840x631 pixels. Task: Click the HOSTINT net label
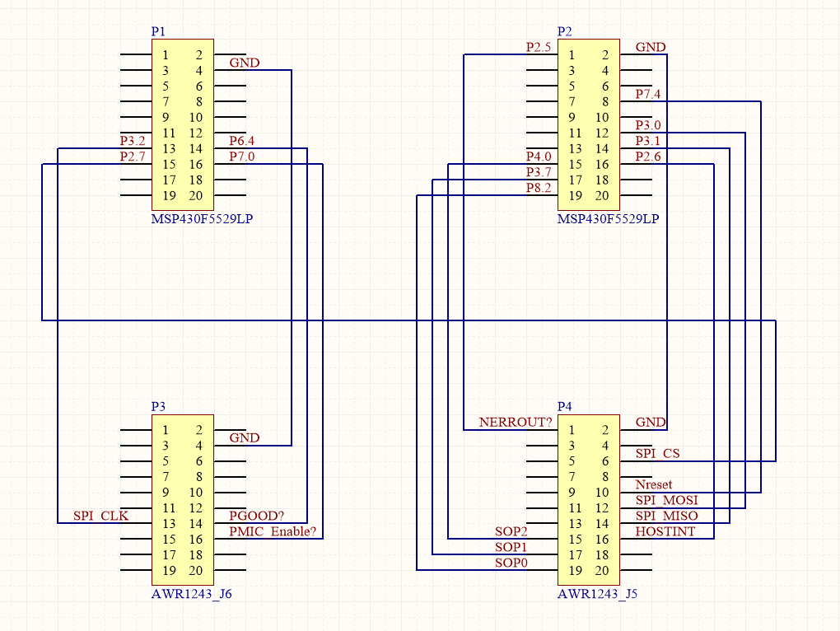665,531
